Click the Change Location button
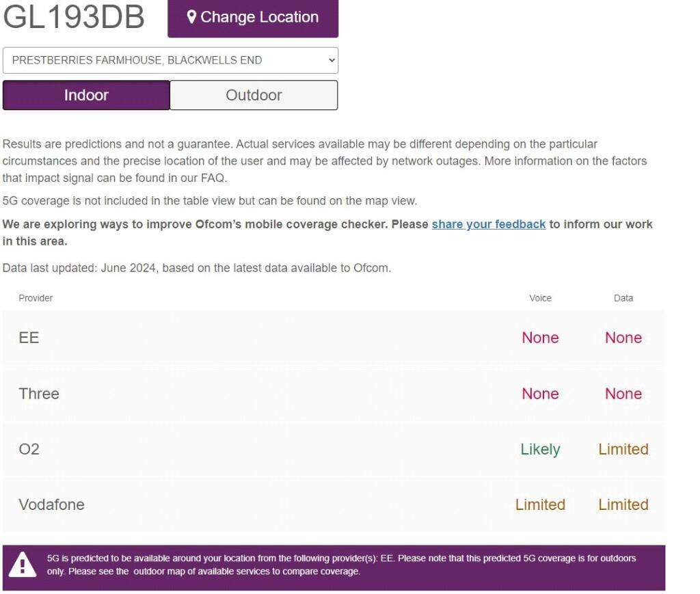700x594 pixels. pos(253,18)
